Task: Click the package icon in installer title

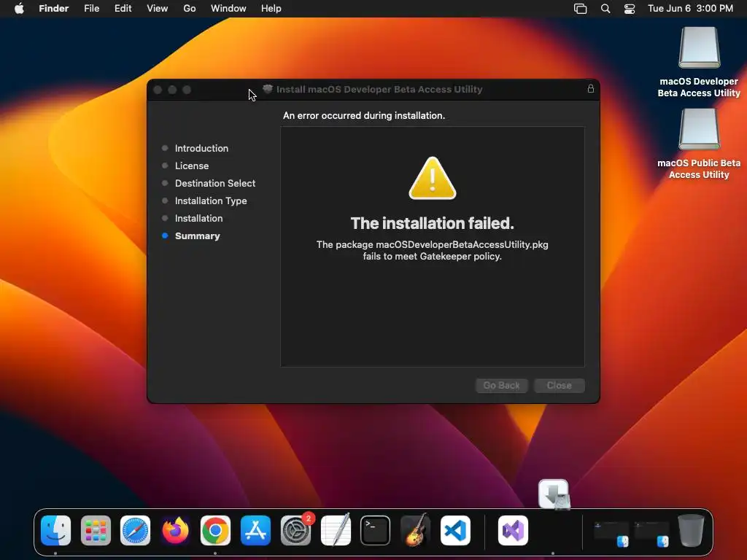Action: [268, 89]
